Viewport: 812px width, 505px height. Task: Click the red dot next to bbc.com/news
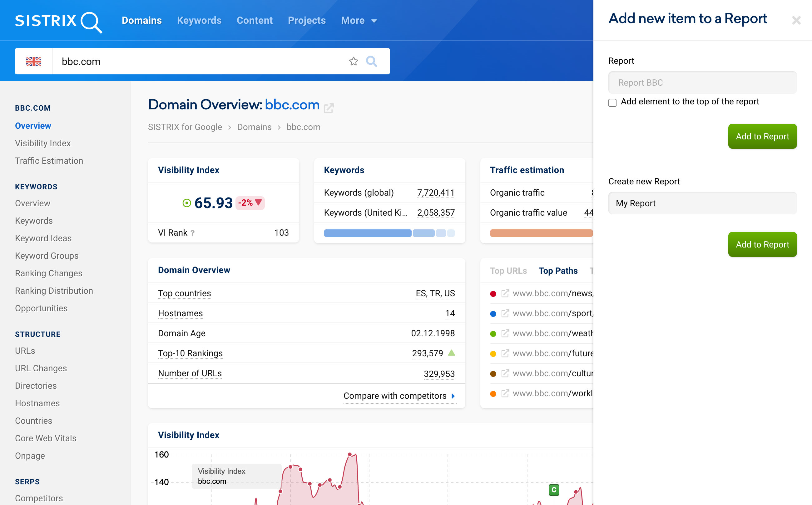coord(493,294)
